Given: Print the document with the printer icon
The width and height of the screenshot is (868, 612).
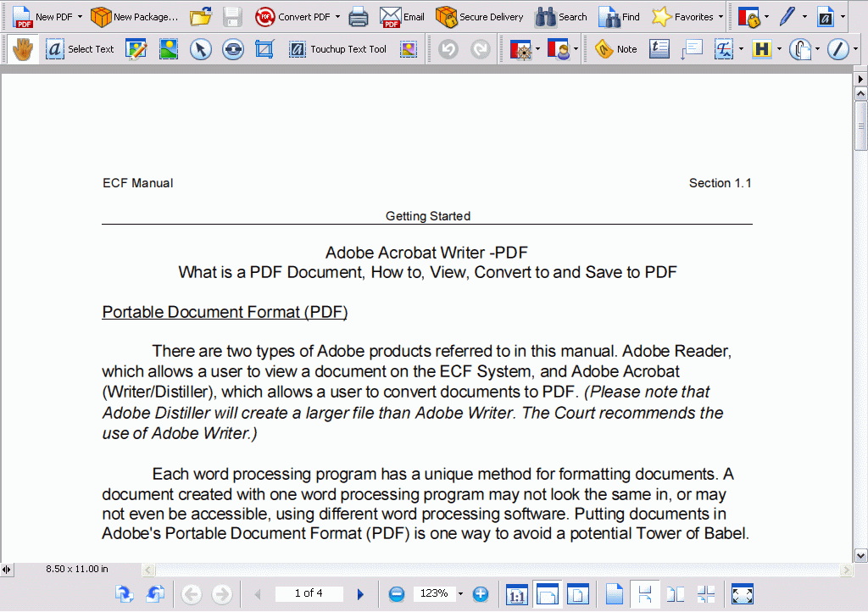Looking at the screenshot, I should pos(359,17).
